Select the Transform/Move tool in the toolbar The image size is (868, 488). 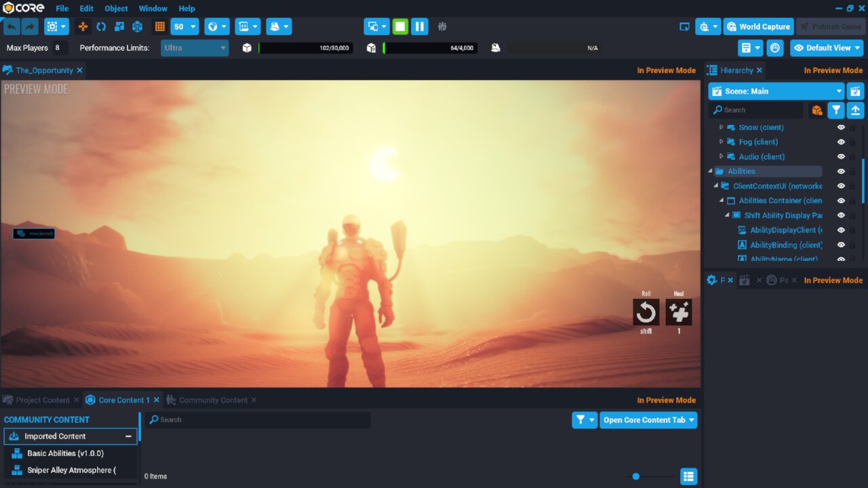pos(82,26)
